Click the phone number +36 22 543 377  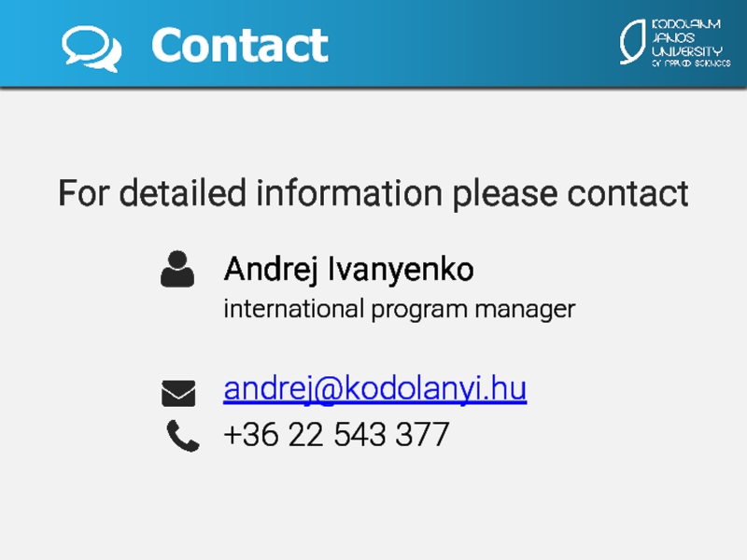click(x=336, y=435)
